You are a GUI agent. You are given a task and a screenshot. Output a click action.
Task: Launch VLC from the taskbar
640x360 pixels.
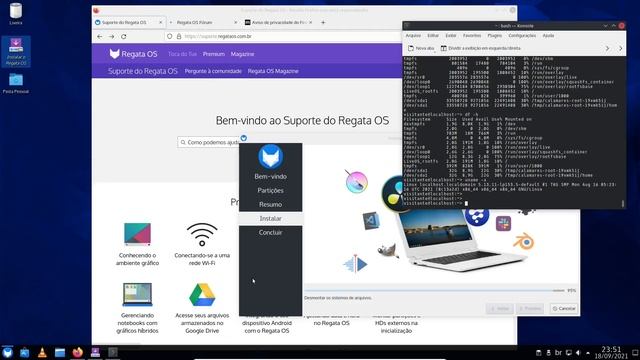click(42, 353)
